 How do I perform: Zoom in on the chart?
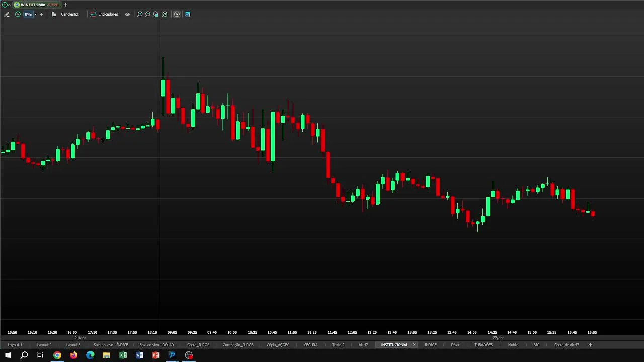pyautogui.click(x=140, y=14)
